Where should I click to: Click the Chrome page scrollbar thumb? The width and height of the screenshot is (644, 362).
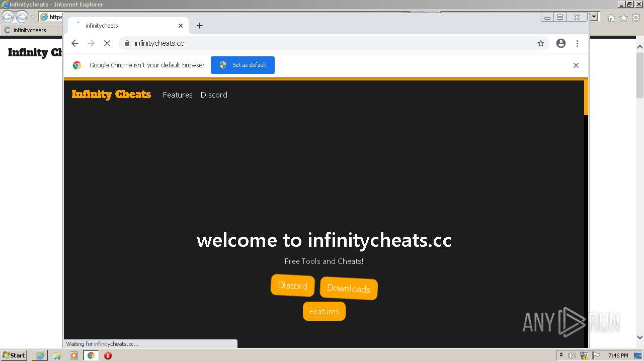click(x=586, y=98)
